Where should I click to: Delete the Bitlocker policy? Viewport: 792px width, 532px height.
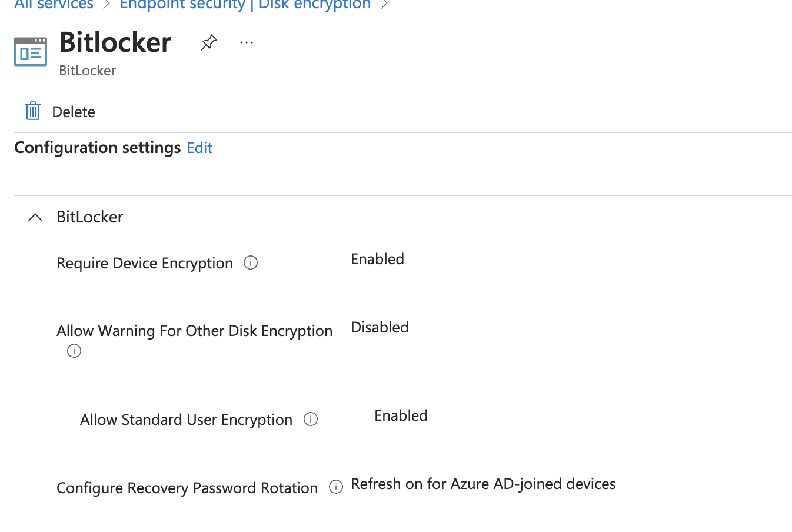tap(74, 111)
